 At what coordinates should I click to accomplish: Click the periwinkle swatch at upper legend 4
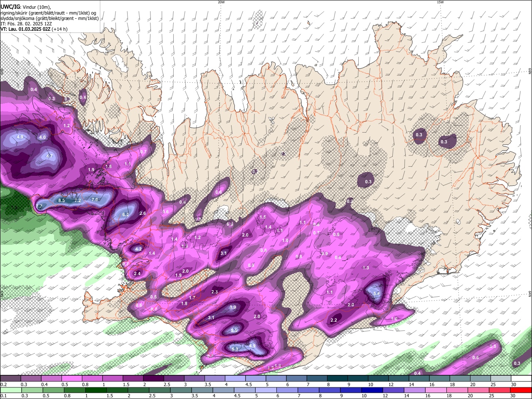click(x=234, y=379)
